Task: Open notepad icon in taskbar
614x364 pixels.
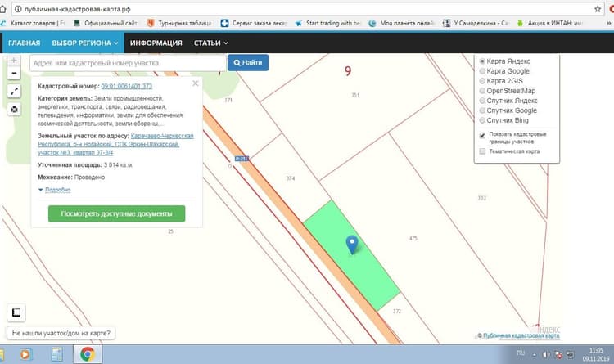Action: point(56,355)
